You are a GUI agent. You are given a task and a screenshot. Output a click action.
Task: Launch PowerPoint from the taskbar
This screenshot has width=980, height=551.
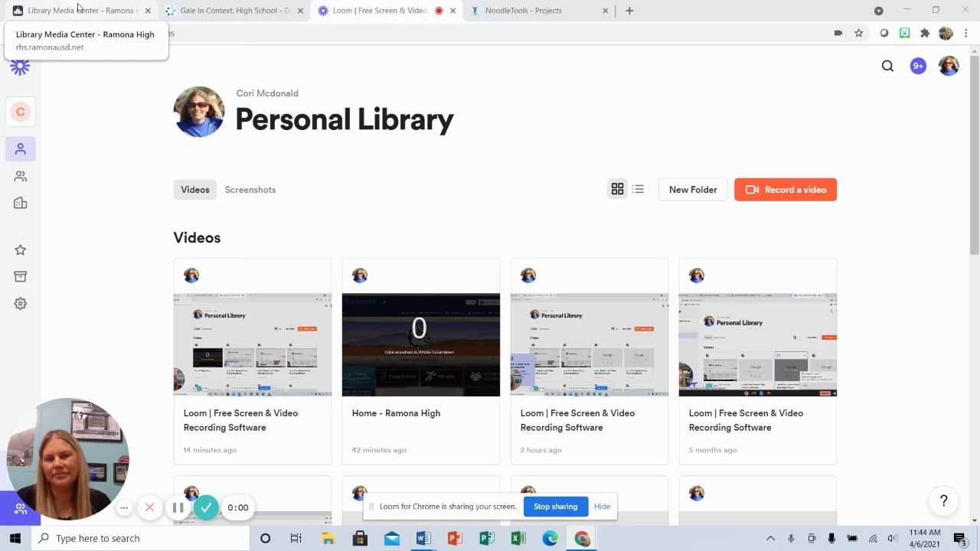pos(455,538)
